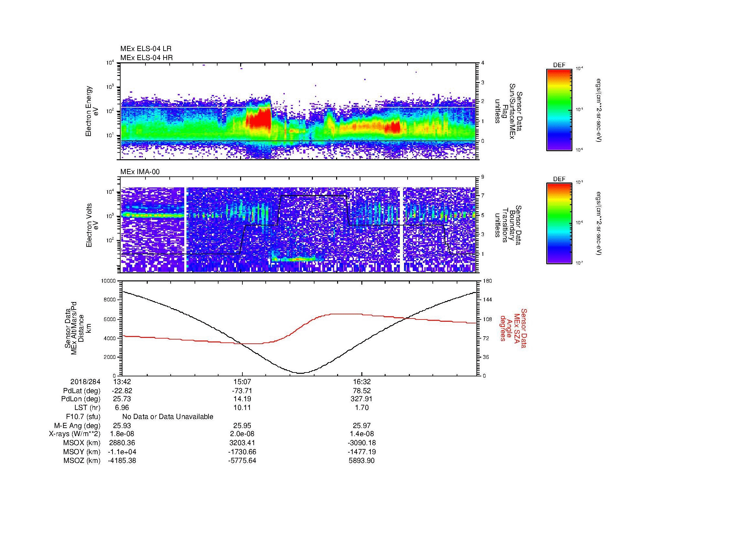Select the red 'MEx SZA Angle degrees' axis label
This screenshot has height=534, width=756.
(513, 328)
